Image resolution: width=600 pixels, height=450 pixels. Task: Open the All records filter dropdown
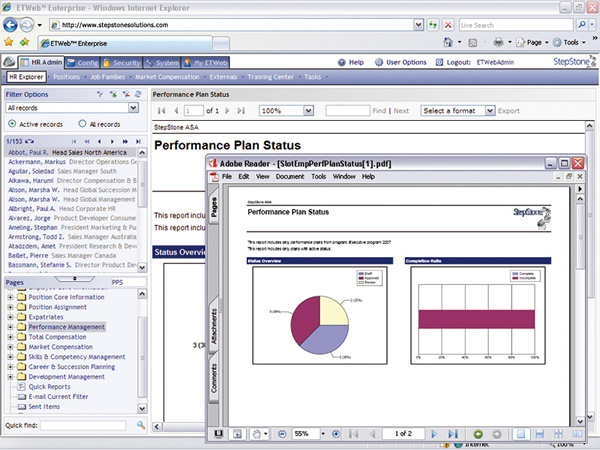click(132, 107)
